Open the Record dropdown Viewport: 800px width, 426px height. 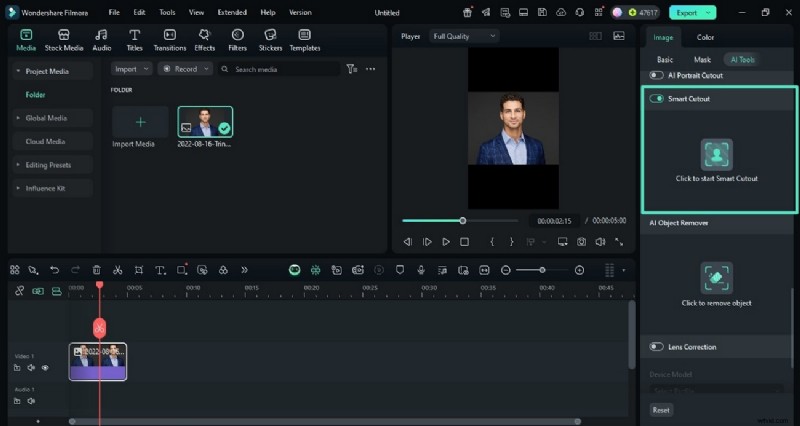pos(185,69)
